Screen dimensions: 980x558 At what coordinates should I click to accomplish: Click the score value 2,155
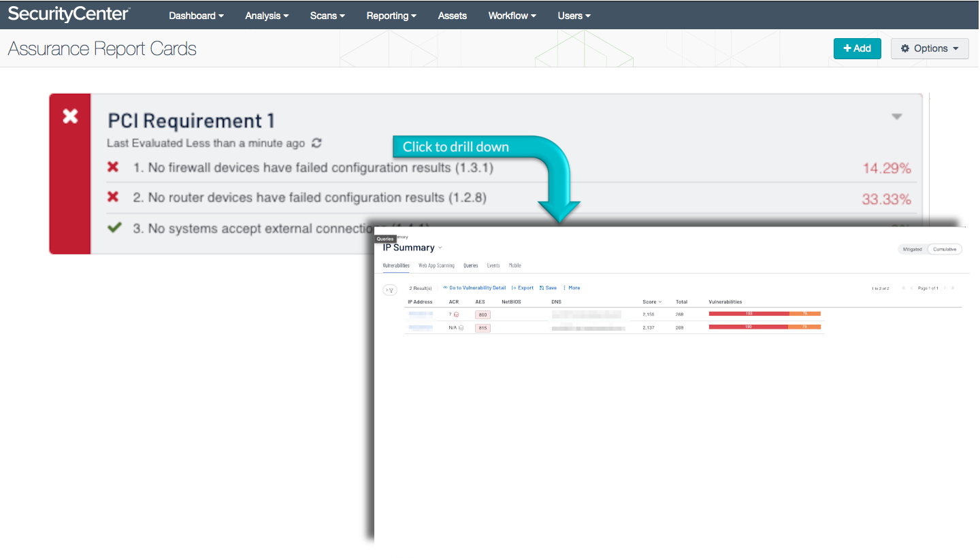650,314
